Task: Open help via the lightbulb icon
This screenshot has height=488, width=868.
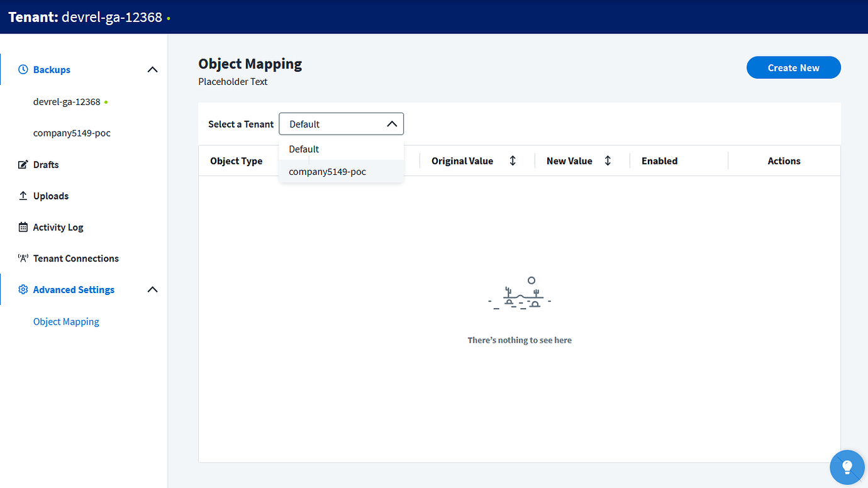Action: tap(847, 467)
